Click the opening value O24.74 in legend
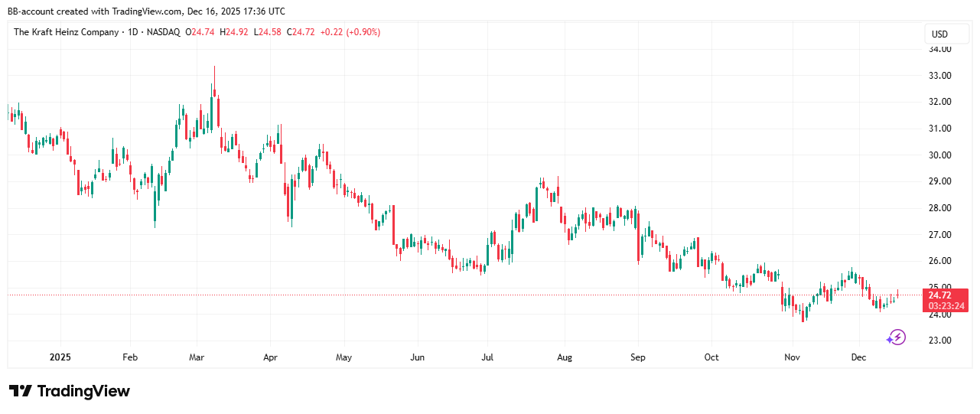 (201, 32)
